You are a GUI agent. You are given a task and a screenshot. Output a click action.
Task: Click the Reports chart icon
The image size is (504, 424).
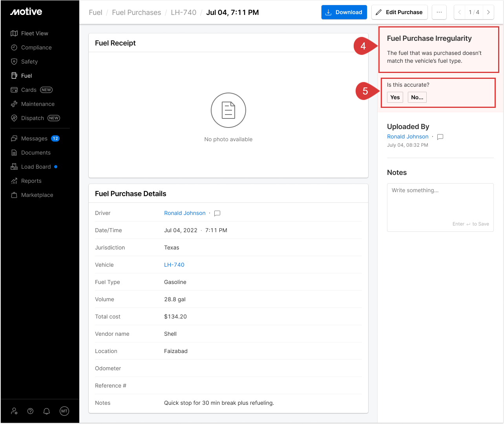tap(14, 181)
